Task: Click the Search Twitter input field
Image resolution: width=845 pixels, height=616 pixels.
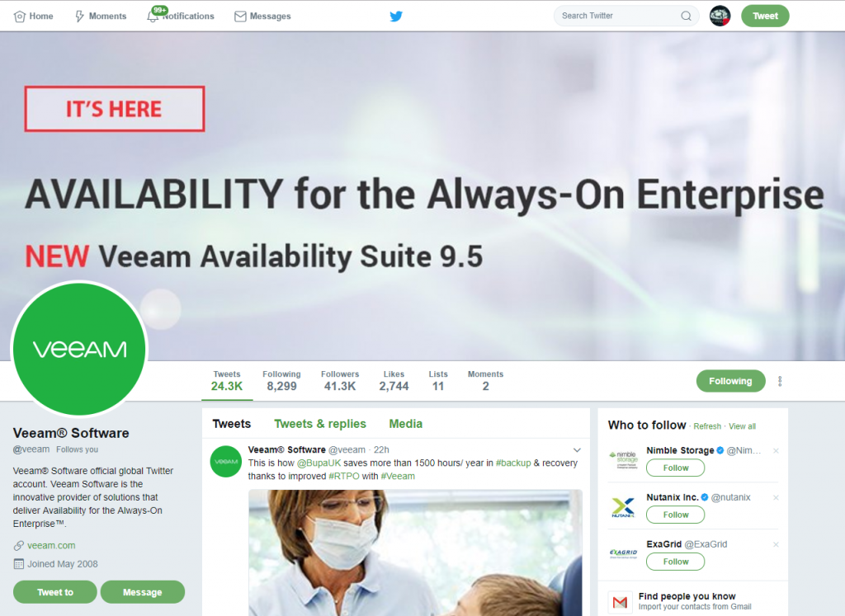Action: [619, 16]
